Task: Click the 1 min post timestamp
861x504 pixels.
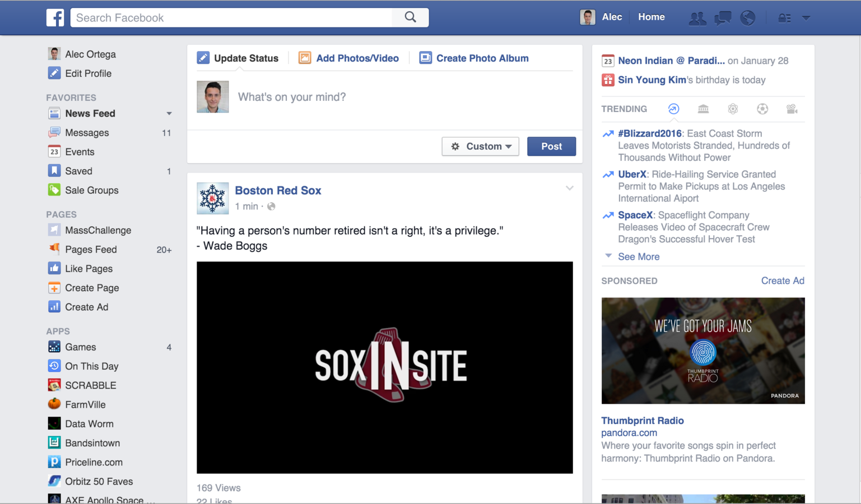Action: click(246, 206)
